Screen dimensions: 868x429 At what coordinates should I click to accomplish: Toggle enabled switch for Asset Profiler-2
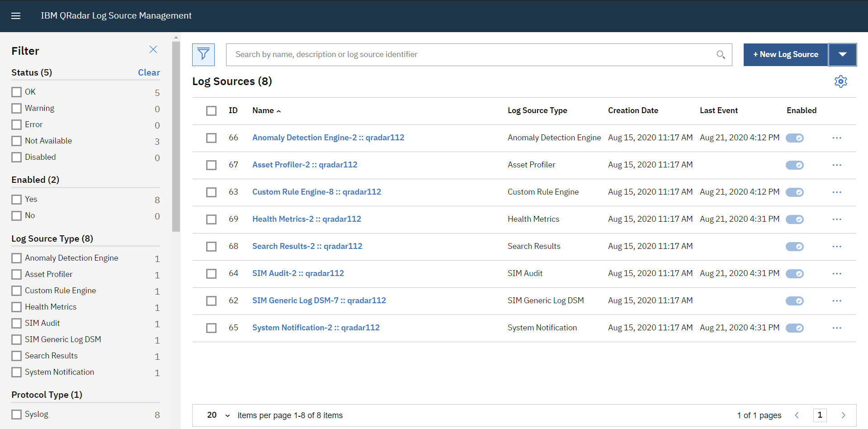tap(794, 165)
